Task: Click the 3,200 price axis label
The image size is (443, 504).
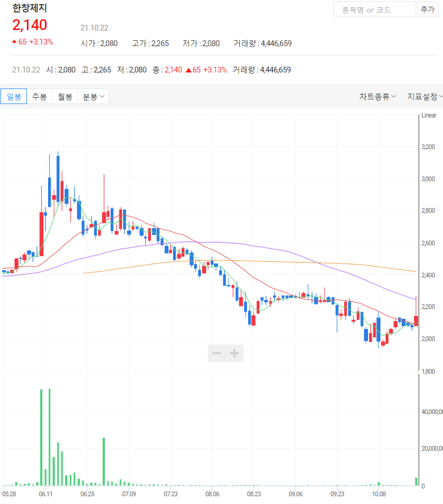Action: coord(428,147)
